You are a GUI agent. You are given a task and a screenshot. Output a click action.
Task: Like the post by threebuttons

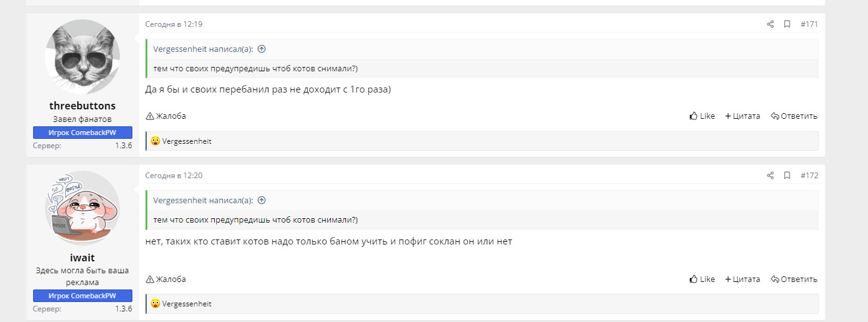(x=702, y=116)
